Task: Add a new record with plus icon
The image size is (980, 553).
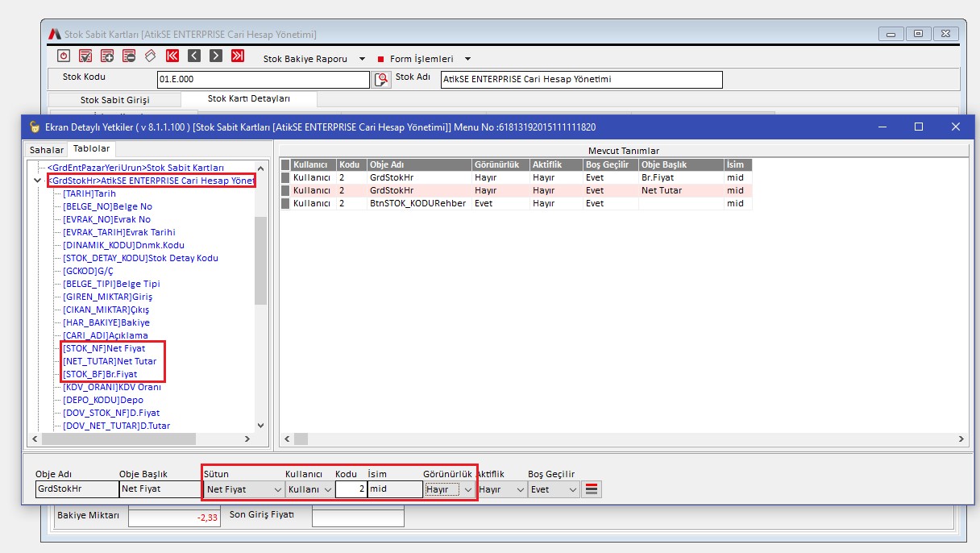Action: (x=107, y=56)
